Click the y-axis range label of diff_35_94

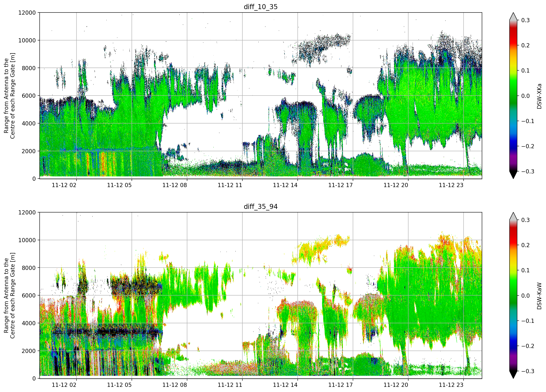[9, 295]
